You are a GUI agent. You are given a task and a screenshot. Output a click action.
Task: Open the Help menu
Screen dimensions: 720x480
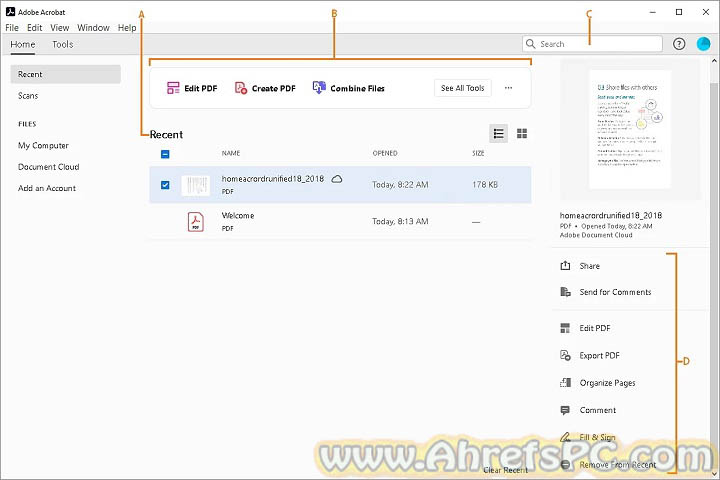click(127, 28)
